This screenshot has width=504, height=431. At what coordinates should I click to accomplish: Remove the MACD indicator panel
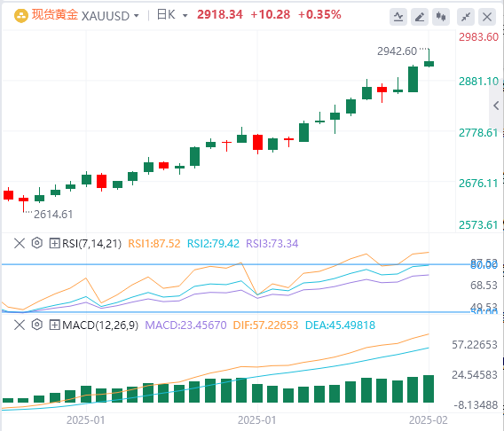[x=20, y=325]
